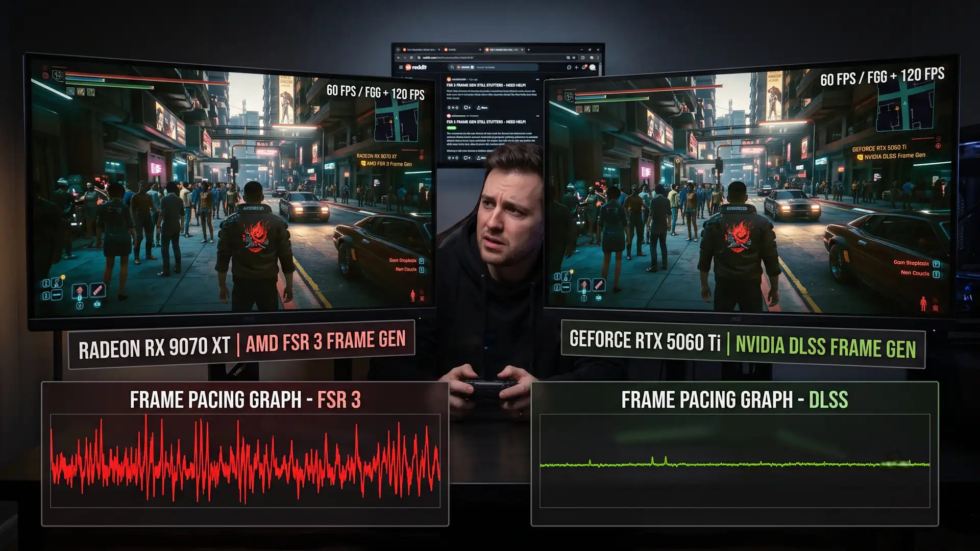The image size is (980, 551).
Task: Bookmark page with the star icon
Action: click(574, 58)
